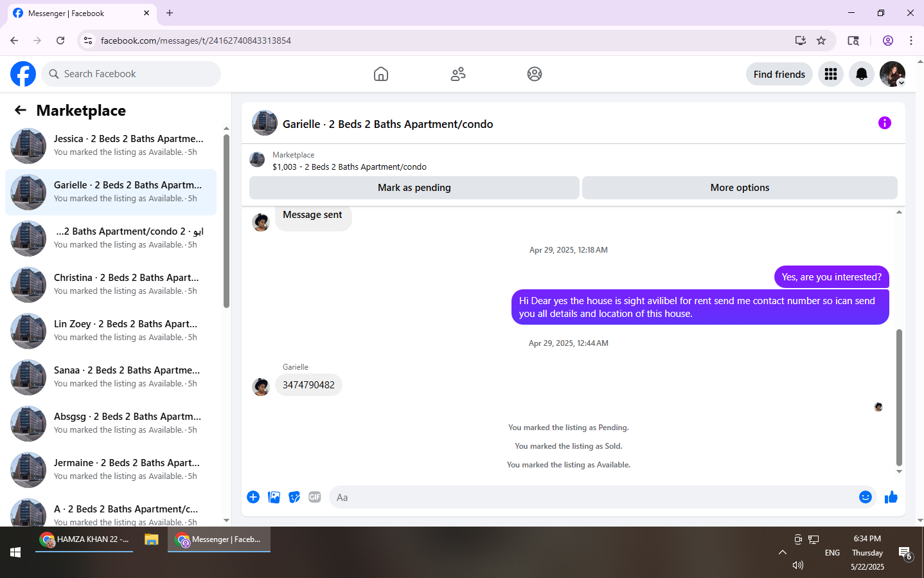Choose a sticker from the sticker icon
The image size is (924, 578).
click(294, 497)
